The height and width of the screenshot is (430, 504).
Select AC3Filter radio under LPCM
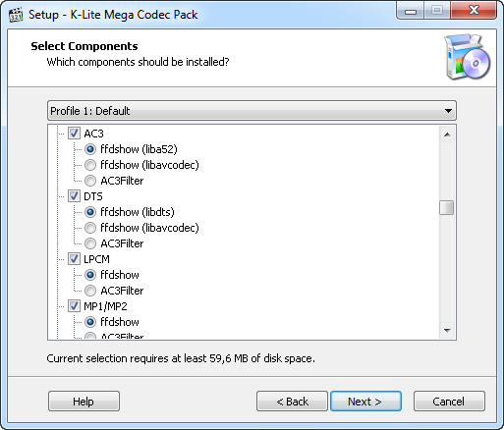pyautogui.click(x=90, y=291)
